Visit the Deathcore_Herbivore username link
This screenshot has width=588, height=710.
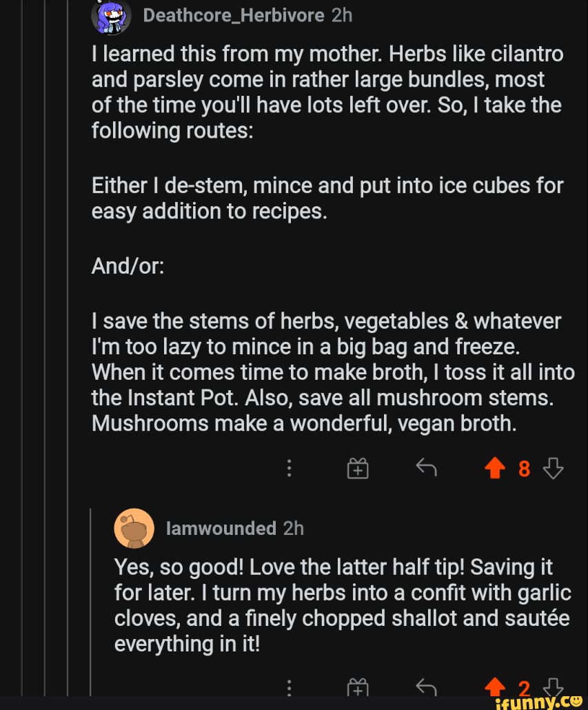coord(233,15)
